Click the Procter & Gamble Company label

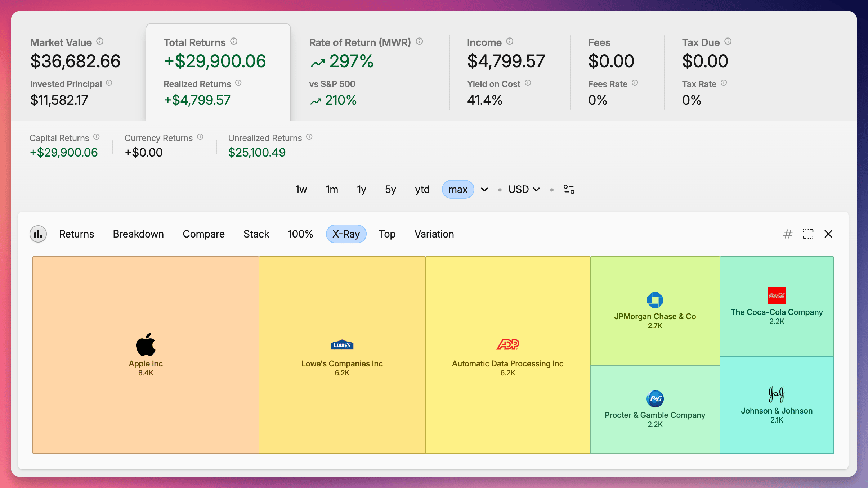(x=655, y=415)
